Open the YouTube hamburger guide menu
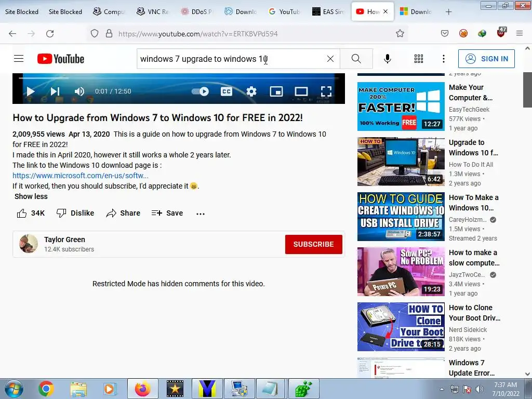The width and height of the screenshot is (532, 399). coord(19,59)
